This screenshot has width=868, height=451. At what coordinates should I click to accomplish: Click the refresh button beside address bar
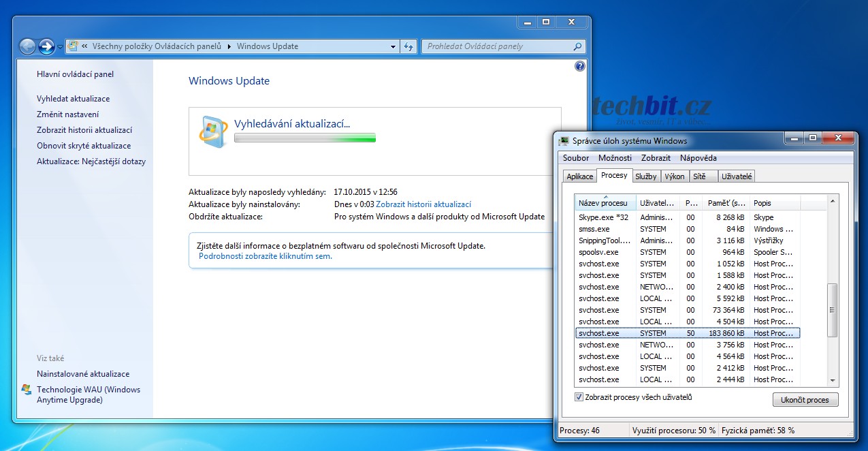tap(408, 46)
